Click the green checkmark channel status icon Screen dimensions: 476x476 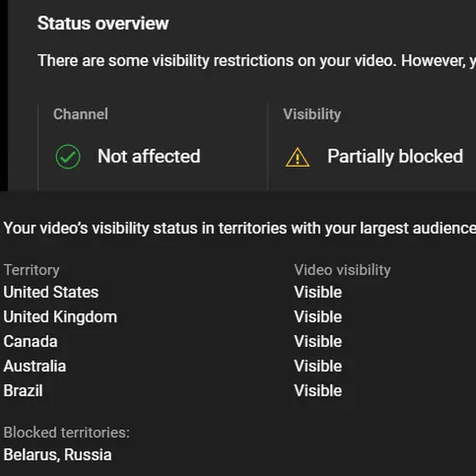point(68,156)
